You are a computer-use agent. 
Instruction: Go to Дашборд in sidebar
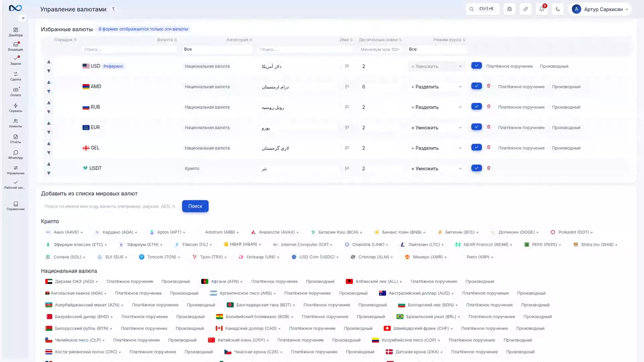(x=16, y=32)
